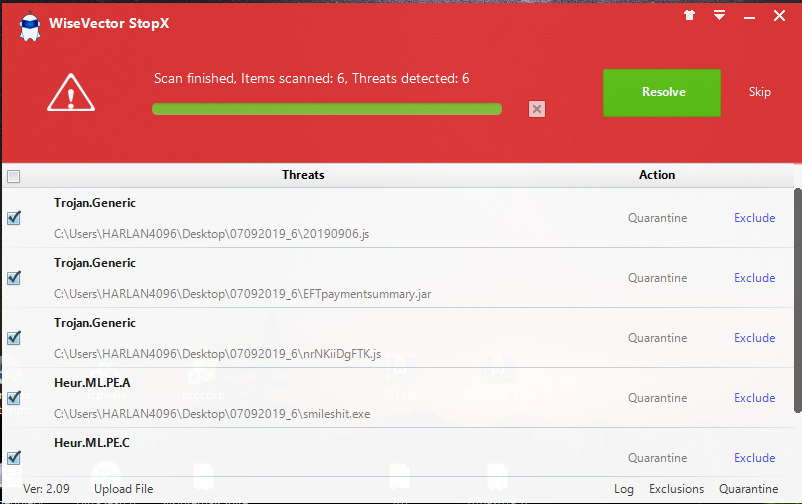Select the smileshit.exe file path
The height and width of the screenshot is (504, 802).
[212, 413]
